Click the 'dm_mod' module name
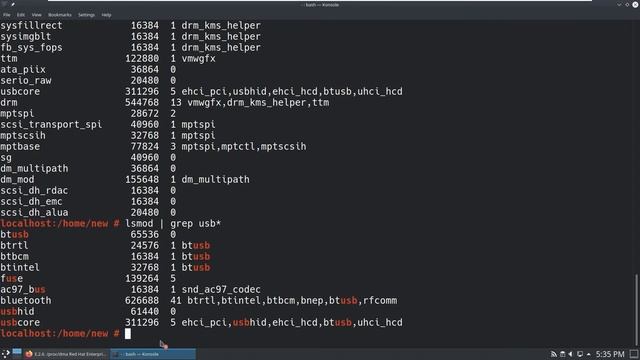Image resolution: width=640 pixels, height=360 pixels. point(17,180)
